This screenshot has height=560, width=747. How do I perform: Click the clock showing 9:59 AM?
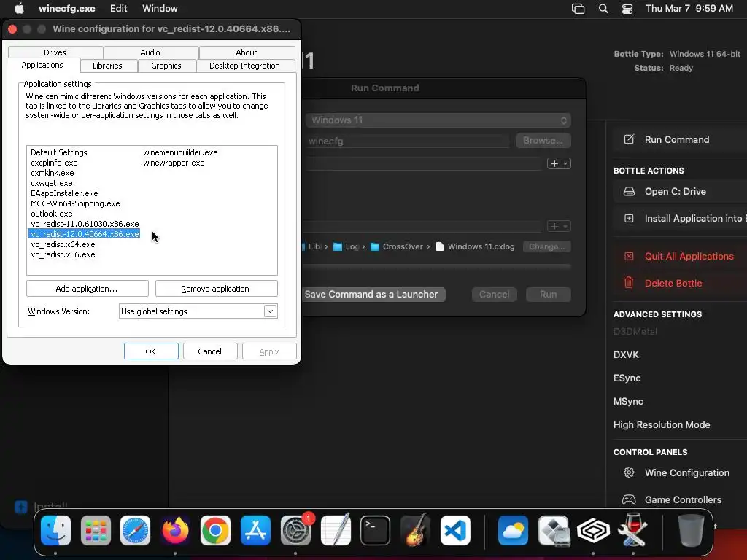714,8
